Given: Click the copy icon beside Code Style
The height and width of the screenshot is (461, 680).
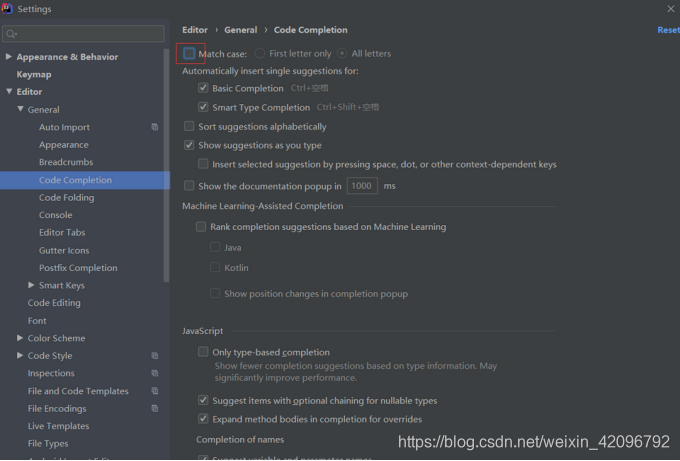Looking at the screenshot, I should 155,356.
